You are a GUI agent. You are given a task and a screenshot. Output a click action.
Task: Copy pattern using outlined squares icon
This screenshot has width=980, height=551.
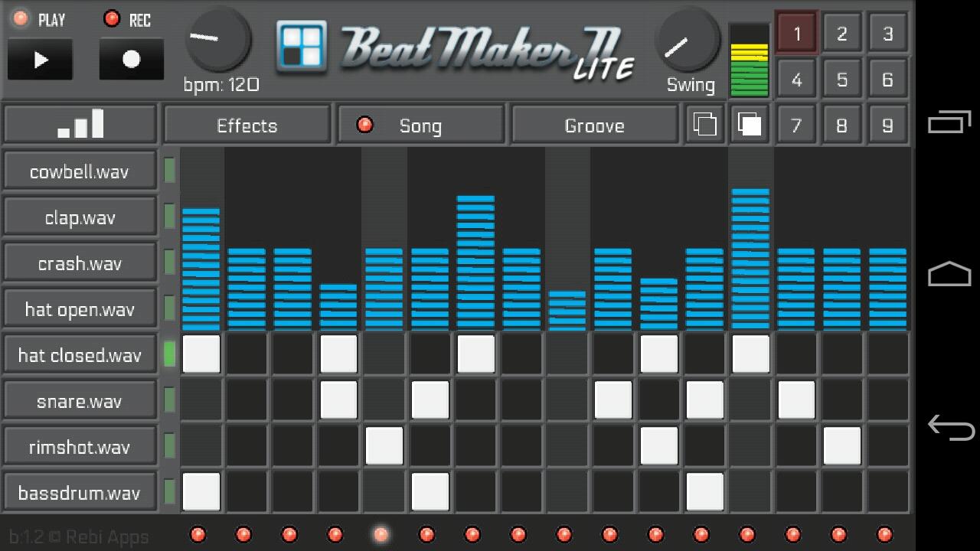click(704, 125)
